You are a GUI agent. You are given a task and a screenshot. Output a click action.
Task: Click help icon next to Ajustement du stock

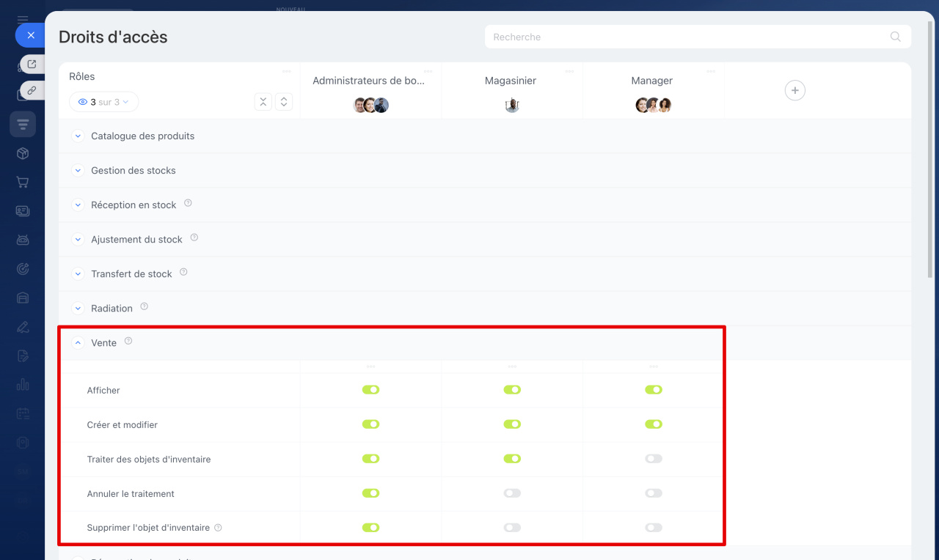[194, 237]
